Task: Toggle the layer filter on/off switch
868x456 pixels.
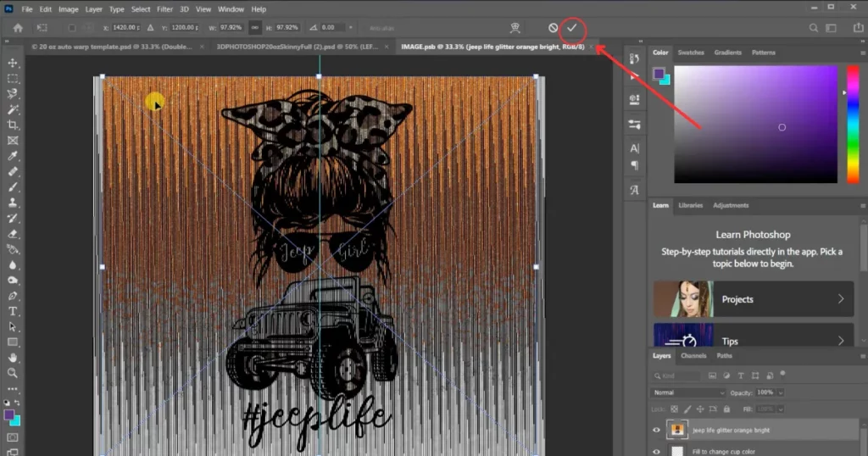Action: pyautogui.click(x=782, y=374)
